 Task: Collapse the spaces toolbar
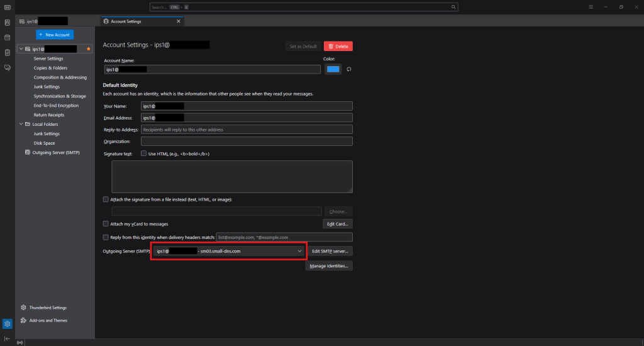pyautogui.click(x=7, y=338)
